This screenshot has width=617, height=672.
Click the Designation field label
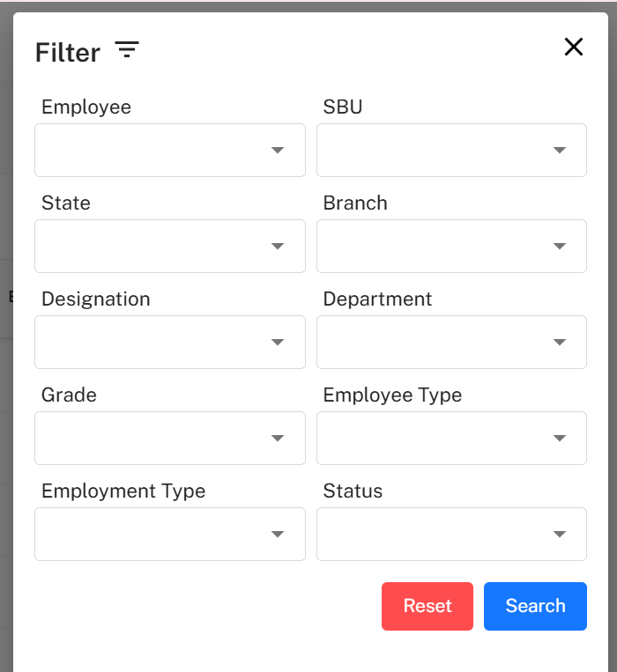(x=95, y=299)
